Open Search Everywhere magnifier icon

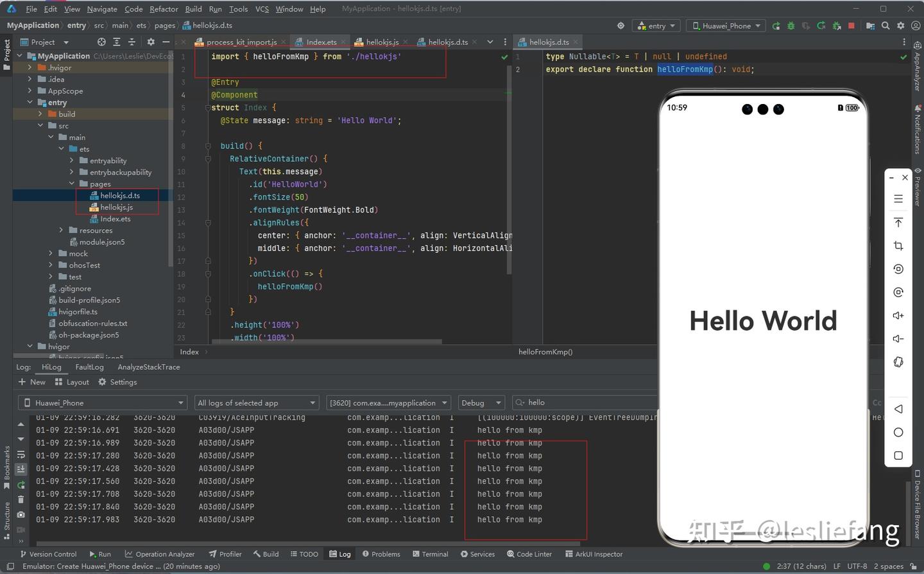click(x=886, y=26)
